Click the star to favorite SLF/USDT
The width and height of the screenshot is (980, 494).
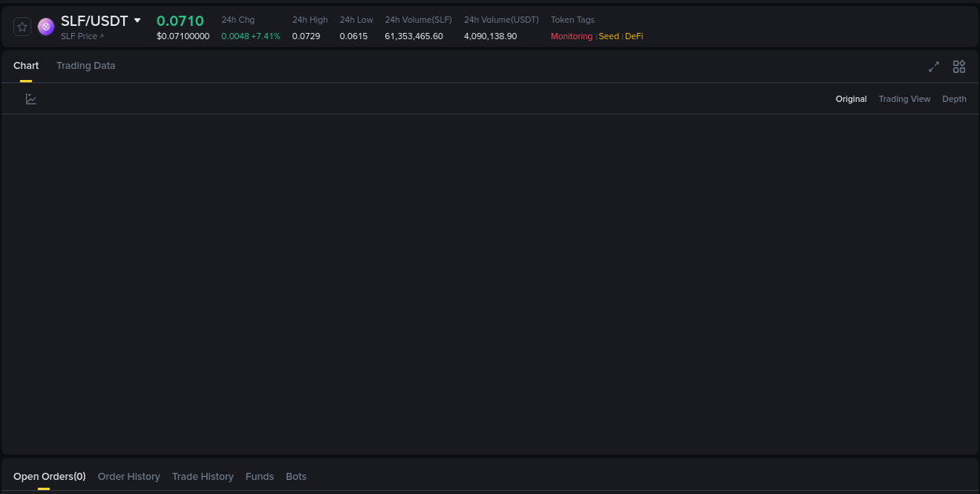tap(22, 26)
